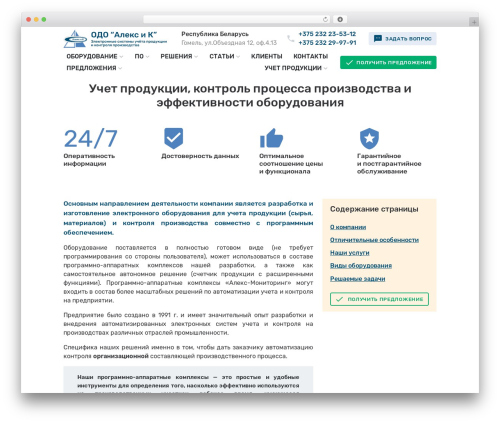500x423 pixels.
Task: Click the thumbs-up icon
Action: (x=271, y=138)
